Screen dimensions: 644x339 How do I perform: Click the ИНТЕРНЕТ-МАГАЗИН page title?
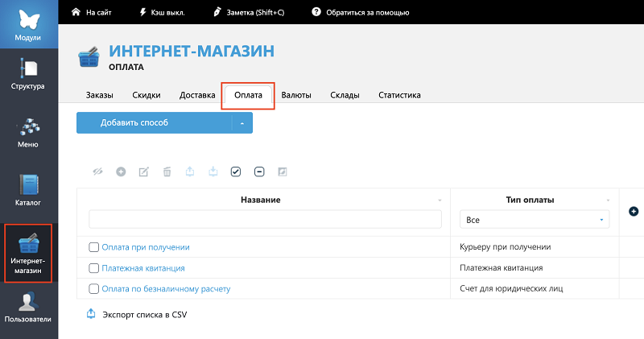point(192,51)
